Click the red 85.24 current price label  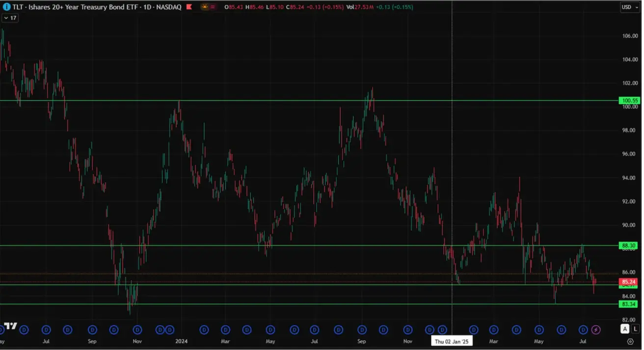point(629,282)
